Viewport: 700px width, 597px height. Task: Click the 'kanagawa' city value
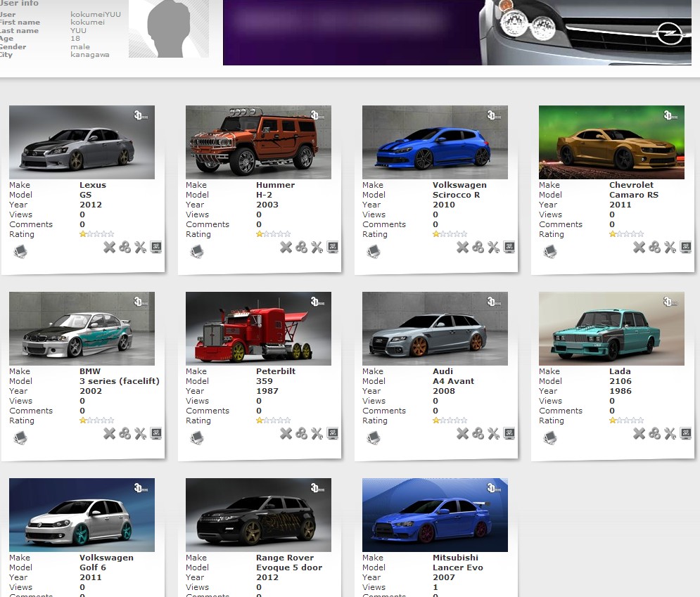click(x=90, y=55)
